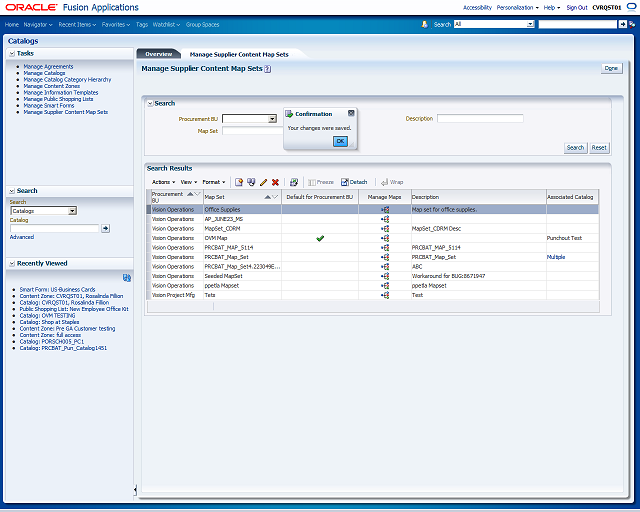Screen dimensions: 640x512
Task: Open Manage Maps for Tets row
Action: (385, 295)
